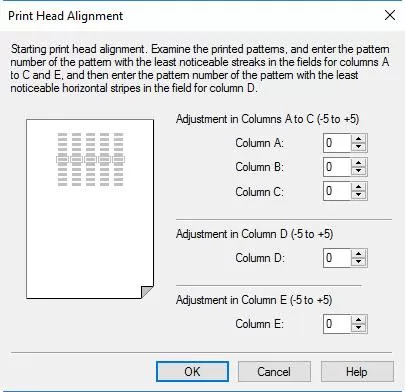Decrease Column B value with down arrow
The height and width of the screenshot is (392, 405).
click(359, 171)
